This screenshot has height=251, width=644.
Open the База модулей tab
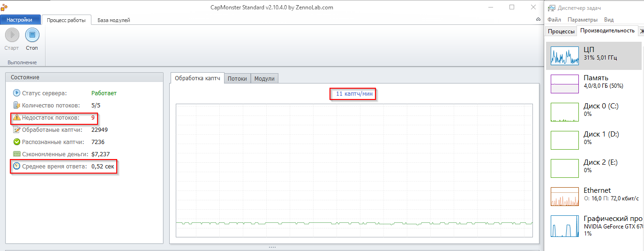point(114,20)
